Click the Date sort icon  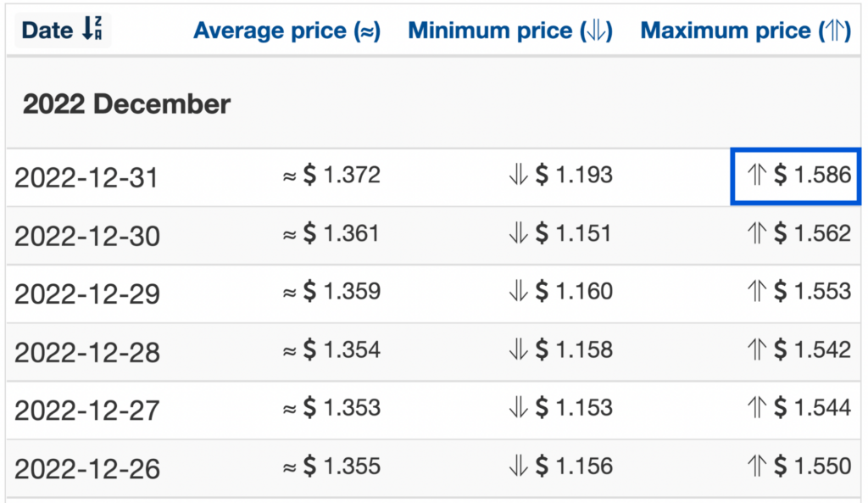[x=92, y=28]
